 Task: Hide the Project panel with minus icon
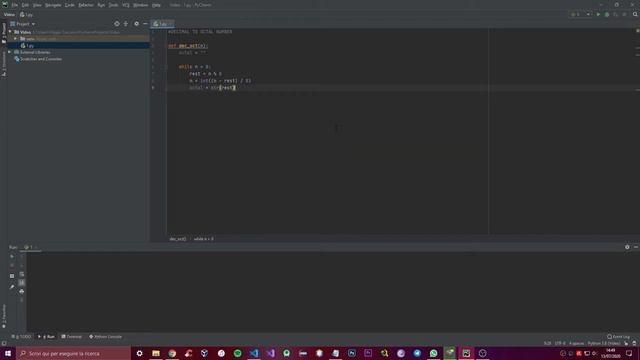pos(145,24)
